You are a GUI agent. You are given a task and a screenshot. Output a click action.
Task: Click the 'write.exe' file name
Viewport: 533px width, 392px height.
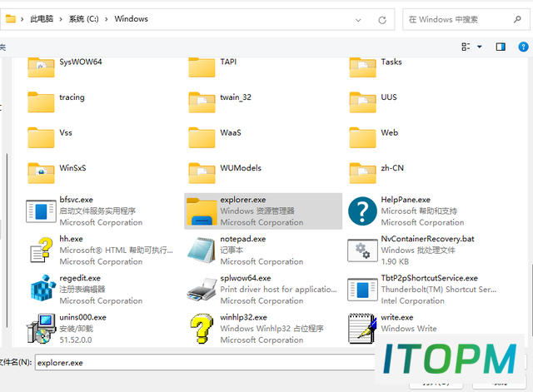tap(397, 317)
